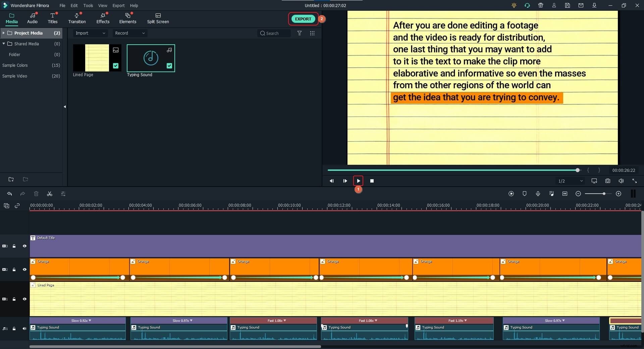Viewport: 644px width, 349px height.
Task: Open the Import dropdown
Action: [x=90, y=33]
